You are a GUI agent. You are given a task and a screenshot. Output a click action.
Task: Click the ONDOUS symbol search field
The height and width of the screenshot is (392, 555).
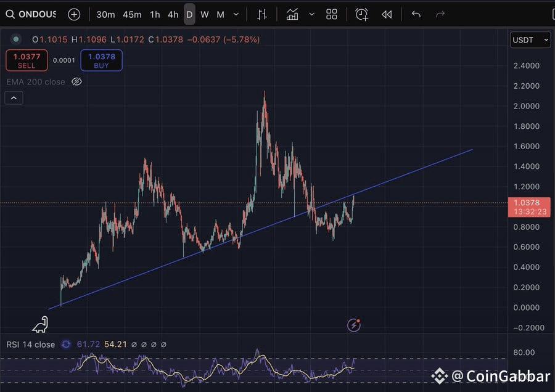click(x=31, y=14)
